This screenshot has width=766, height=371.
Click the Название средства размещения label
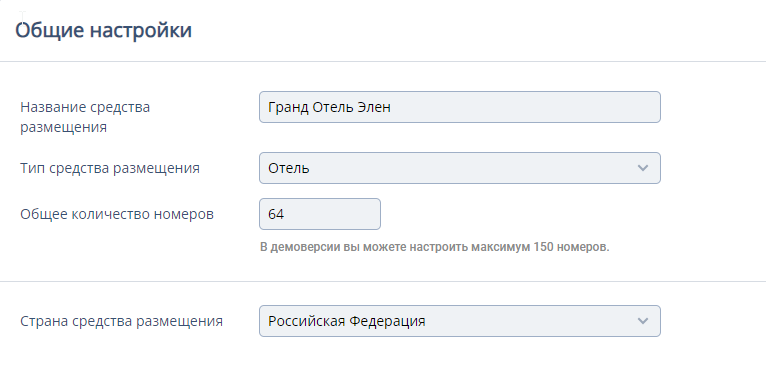click(x=85, y=117)
